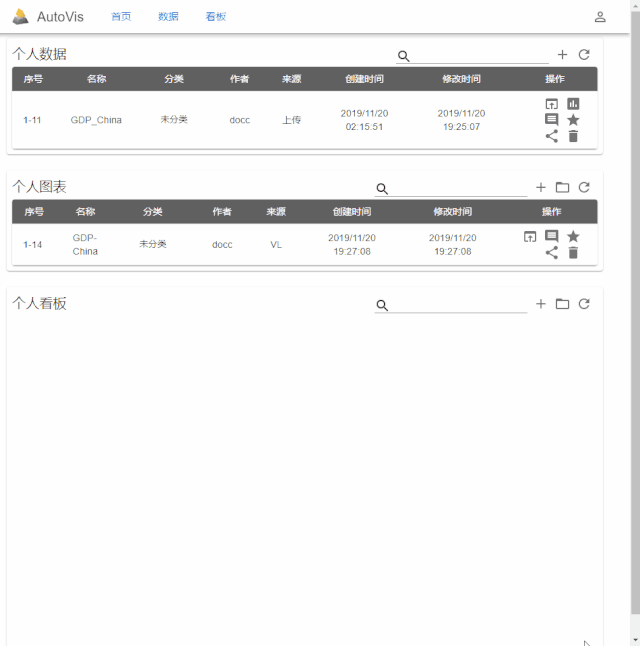This screenshot has height=646, width=640.
Task: Click the search icon in 个人图表
Action: (382, 189)
